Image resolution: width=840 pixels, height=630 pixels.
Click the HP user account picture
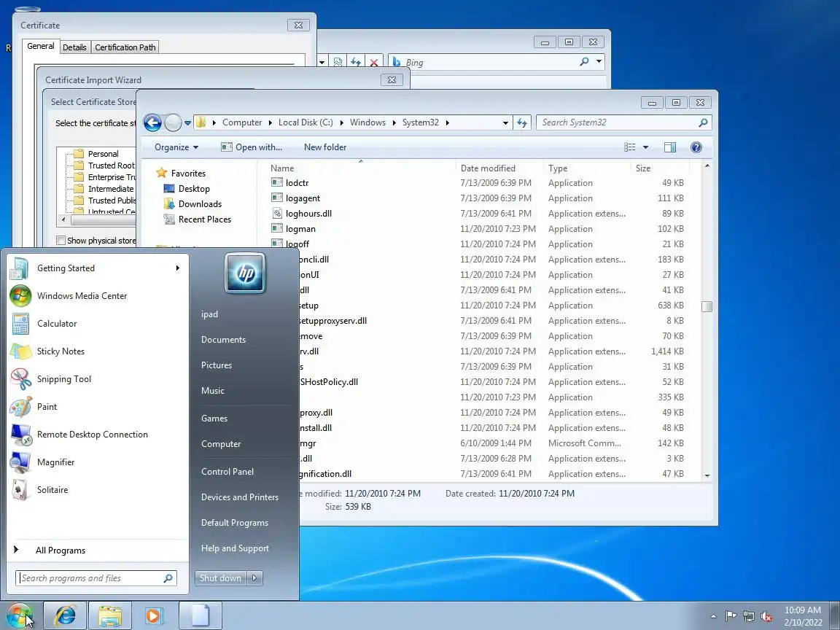click(x=245, y=273)
